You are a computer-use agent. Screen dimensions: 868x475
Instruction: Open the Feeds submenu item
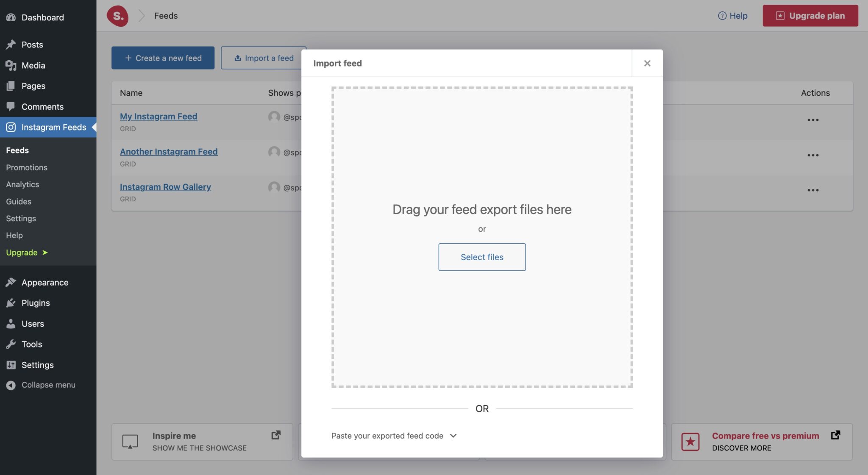click(17, 150)
